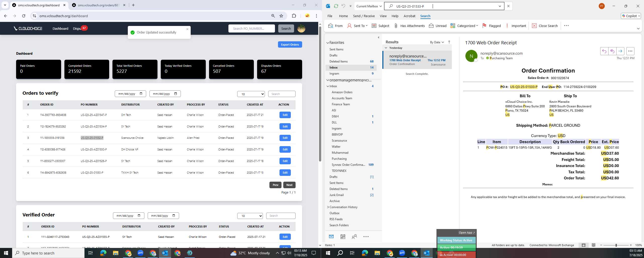Click Reply arrow on email
This screenshot has width=644, height=258.
click(x=604, y=51)
